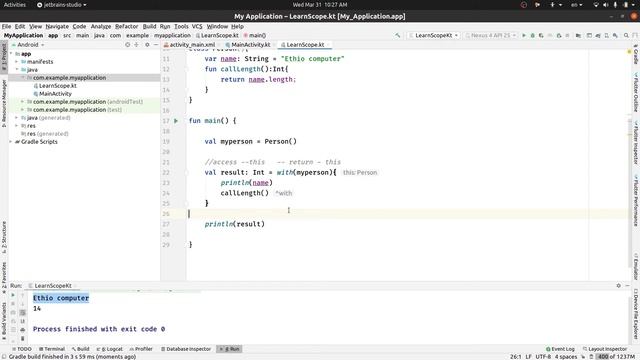Run the app with green play button
This screenshot has width=640, height=360.
click(524, 36)
